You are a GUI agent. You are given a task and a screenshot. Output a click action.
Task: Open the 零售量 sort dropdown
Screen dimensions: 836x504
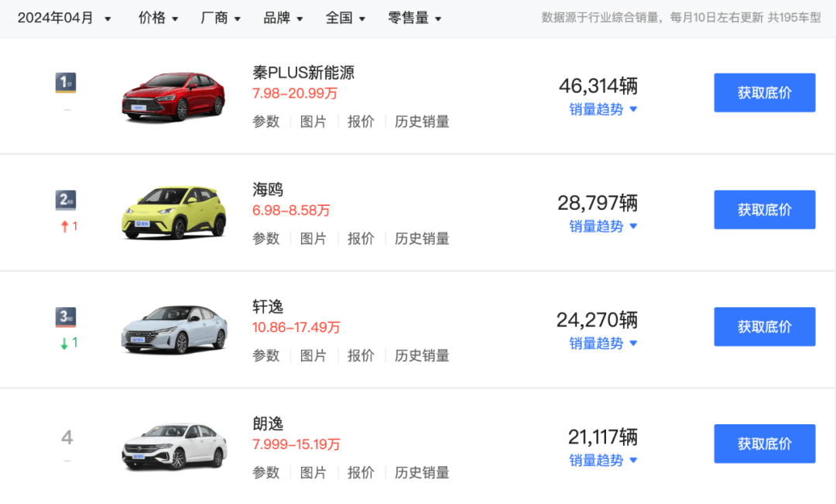click(x=415, y=18)
